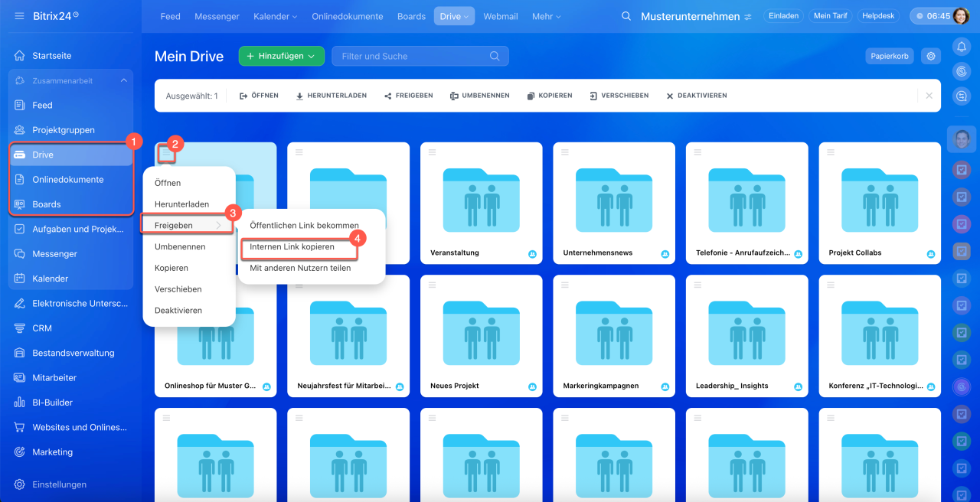The width and height of the screenshot is (980, 502).
Task: Expand the Kalender dropdown in top menu
Action: coord(276,16)
